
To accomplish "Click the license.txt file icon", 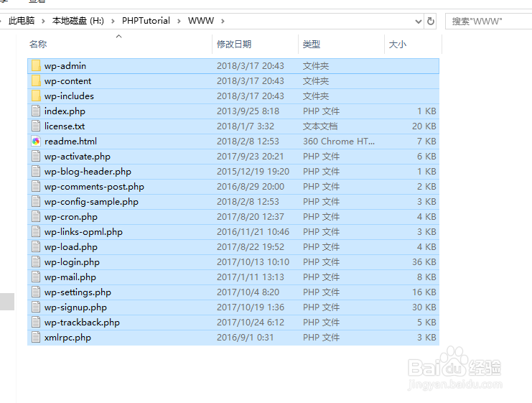I will point(36,126).
